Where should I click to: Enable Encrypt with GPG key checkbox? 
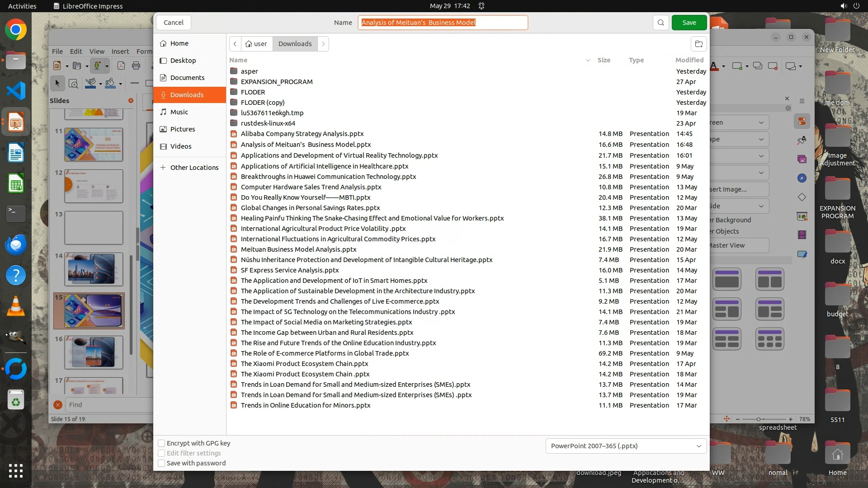point(161,443)
